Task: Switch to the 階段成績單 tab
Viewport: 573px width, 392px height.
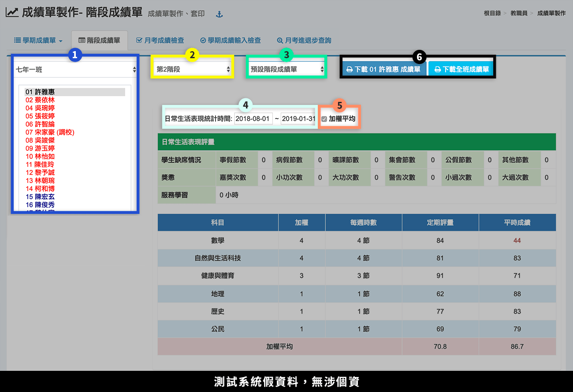Action: (x=99, y=41)
